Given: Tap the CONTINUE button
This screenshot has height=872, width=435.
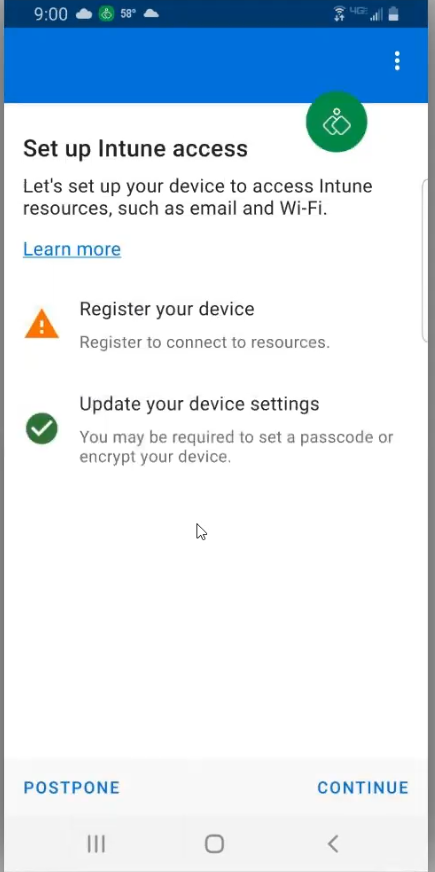Looking at the screenshot, I should click(x=363, y=787).
